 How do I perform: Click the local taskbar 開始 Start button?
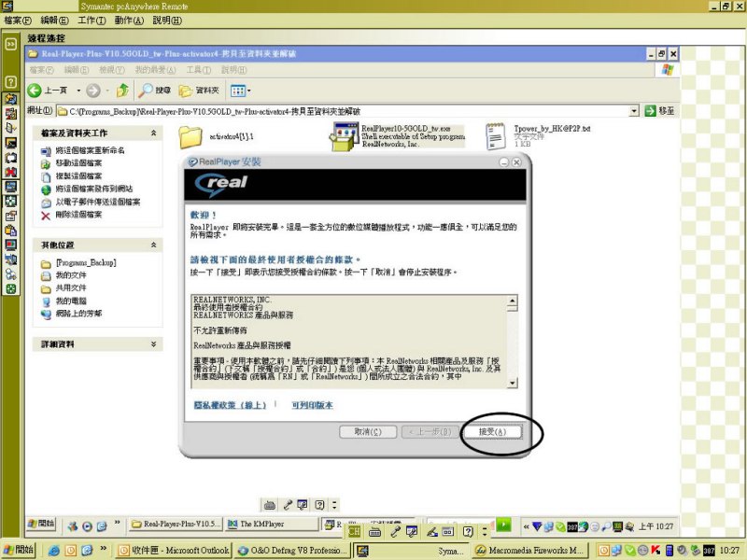20,550
